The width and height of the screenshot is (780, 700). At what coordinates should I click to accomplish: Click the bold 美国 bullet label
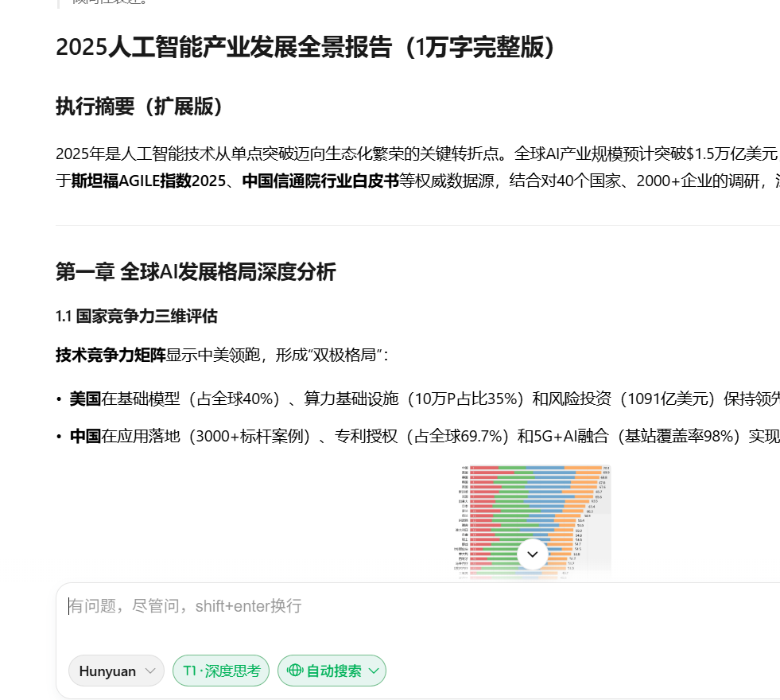click(x=85, y=399)
